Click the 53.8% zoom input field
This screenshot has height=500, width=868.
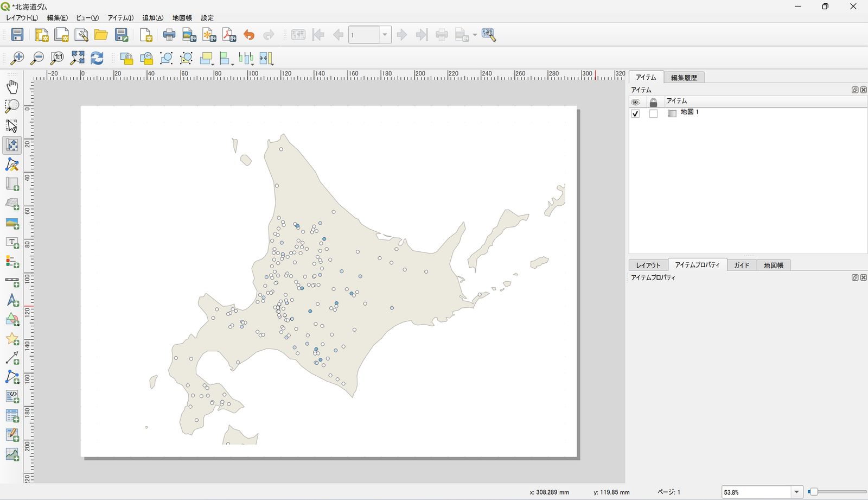click(756, 492)
